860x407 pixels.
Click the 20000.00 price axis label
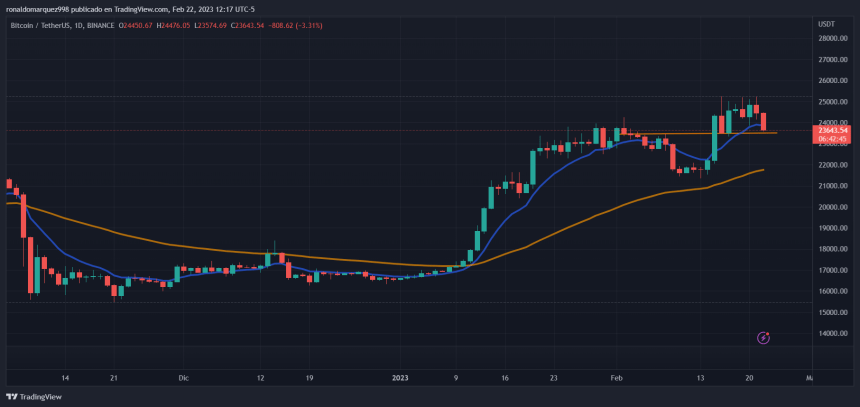(833, 207)
